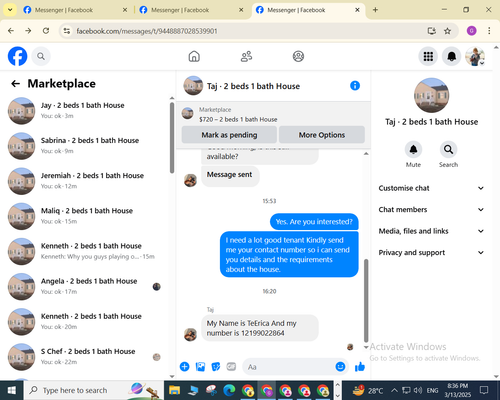Go to the Home feed icon

point(194,56)
